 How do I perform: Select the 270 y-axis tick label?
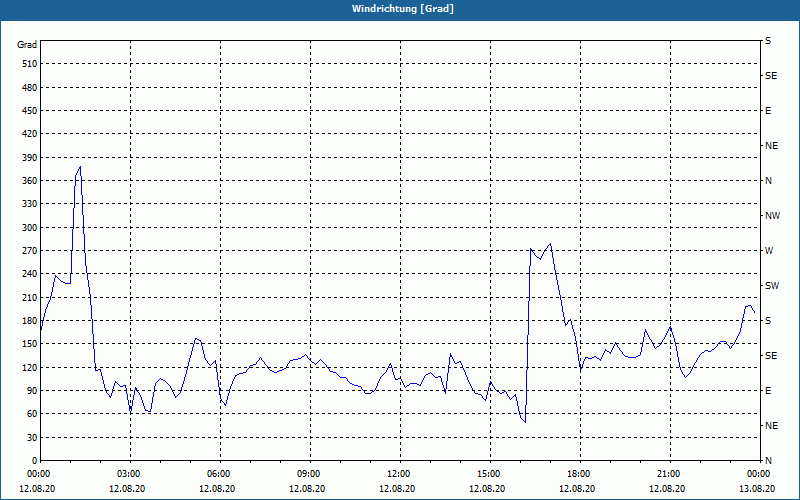(30, 251)
